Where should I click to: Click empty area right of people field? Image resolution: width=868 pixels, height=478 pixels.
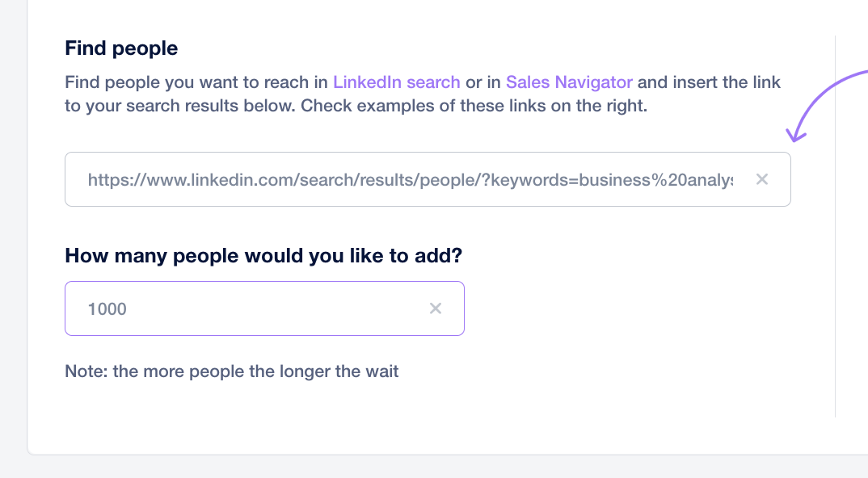[x=647, y=308]
